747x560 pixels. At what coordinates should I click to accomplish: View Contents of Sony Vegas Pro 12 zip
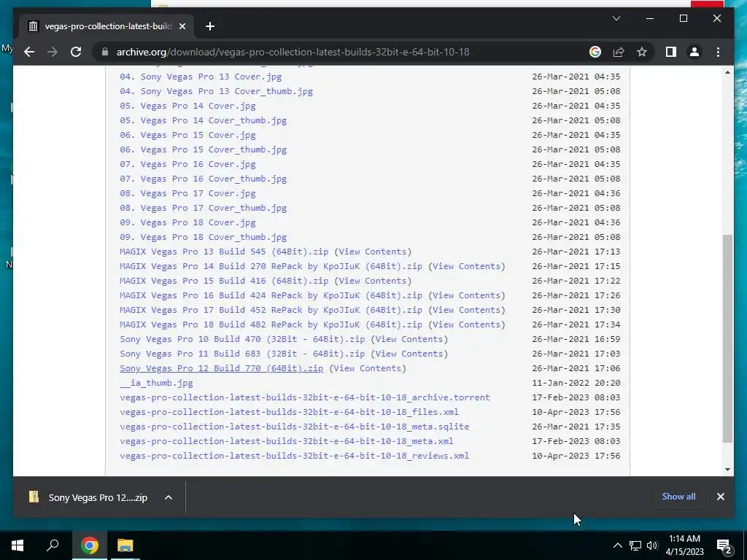(x=368, y=368)
